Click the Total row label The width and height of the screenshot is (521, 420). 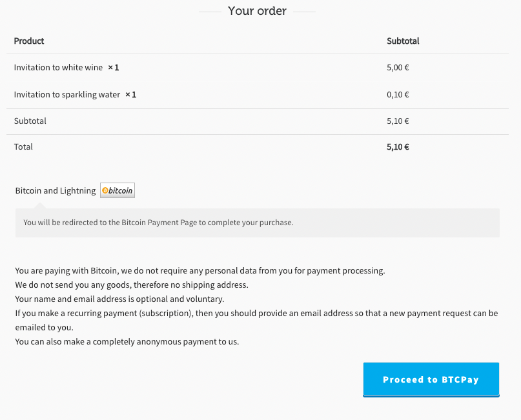[x=23, y=146]
